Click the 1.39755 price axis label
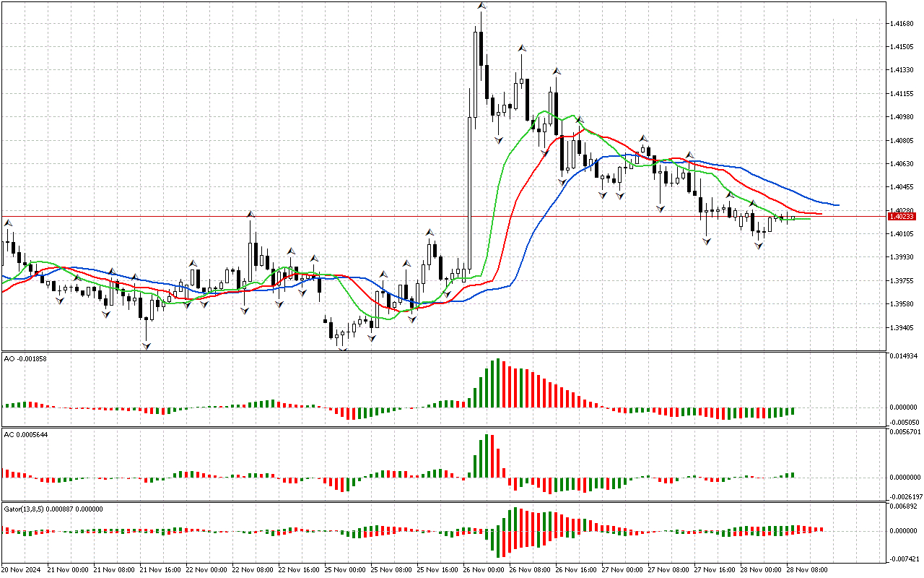924x578 pixels. click(902, 281)
